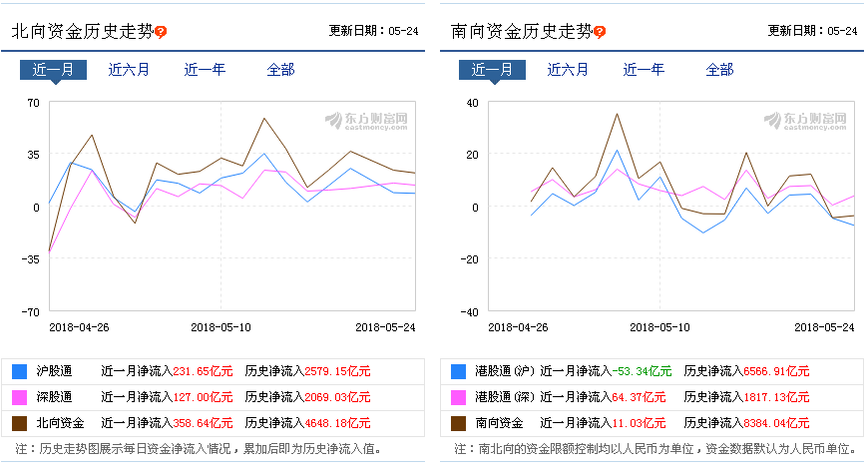Image resolution: width=868 pixels, height=470 pixels.
Task: Switch southbound chart to 近六月
Action: click(x=568, y=70)
